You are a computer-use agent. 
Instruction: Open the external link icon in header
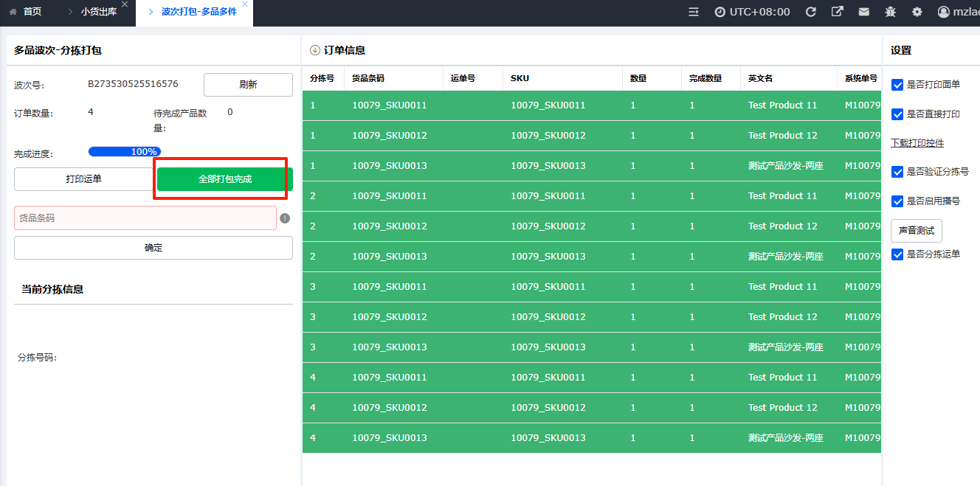point(837,12)
